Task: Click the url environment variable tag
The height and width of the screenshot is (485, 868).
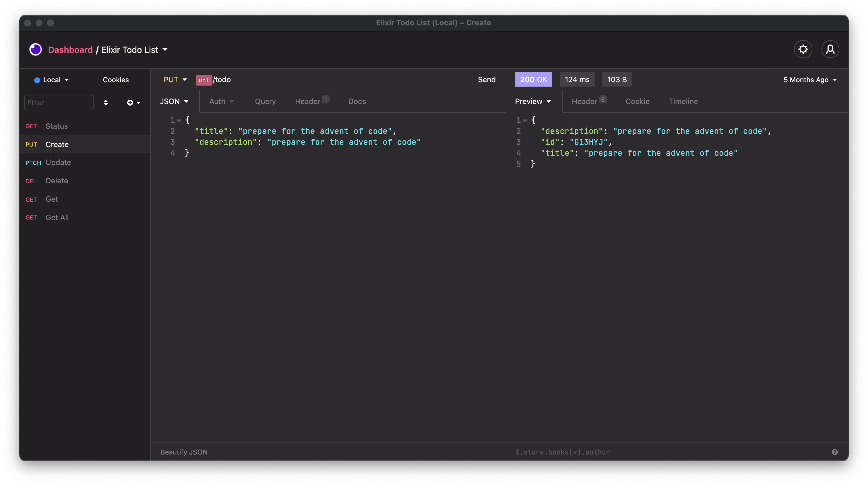Action: 204,80
